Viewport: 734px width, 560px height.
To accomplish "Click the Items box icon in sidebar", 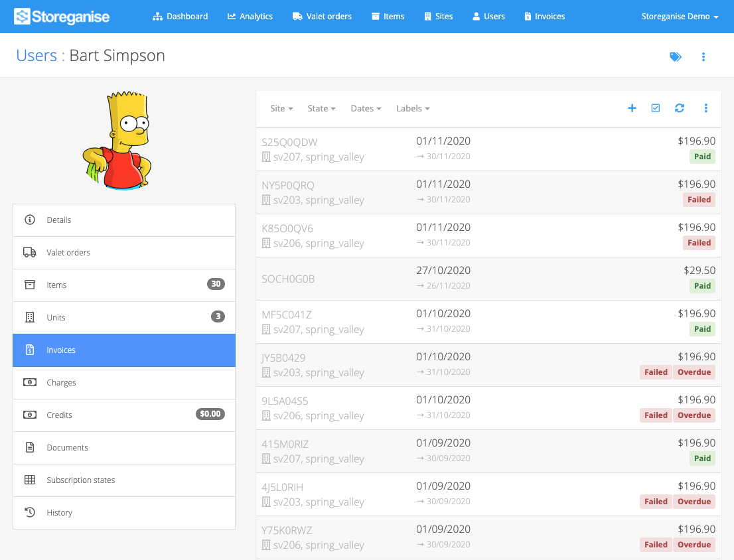I will 29,285.
